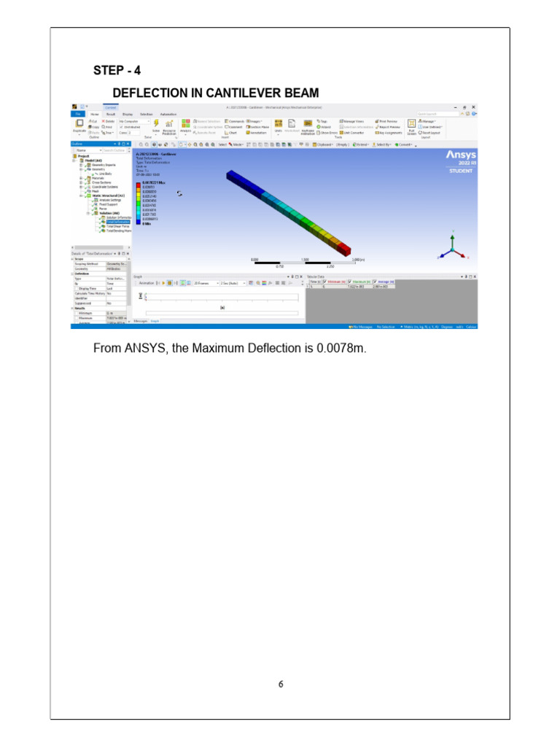Screen dimensions: 560x747
Task: Open the Mode dropdown in graphics toolbar
Action: tap(236, 144)
